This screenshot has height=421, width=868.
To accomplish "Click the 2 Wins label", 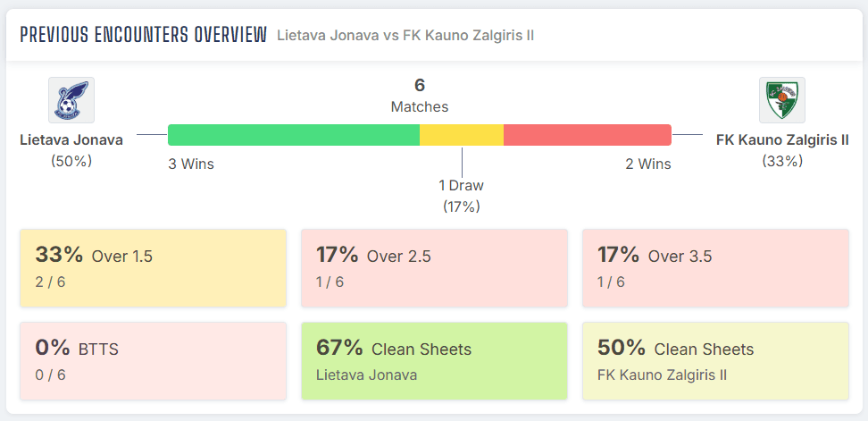I will (x=648, y=164).
